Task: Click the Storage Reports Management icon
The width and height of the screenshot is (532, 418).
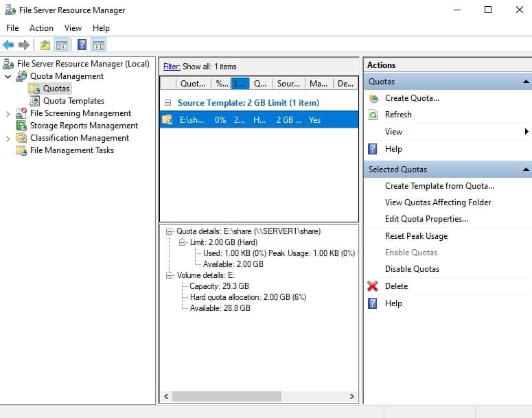Action: point(21,126)
